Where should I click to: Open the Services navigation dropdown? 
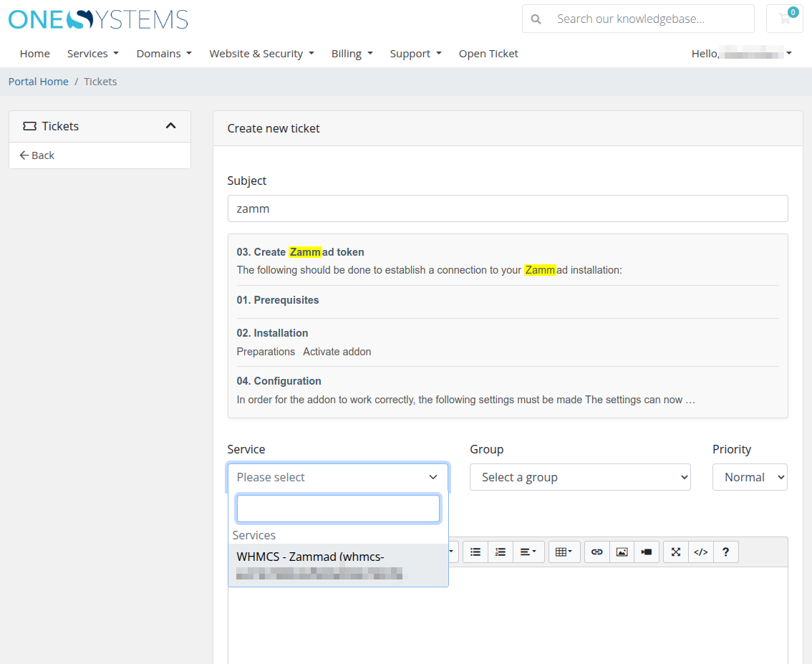coord(92,54)
